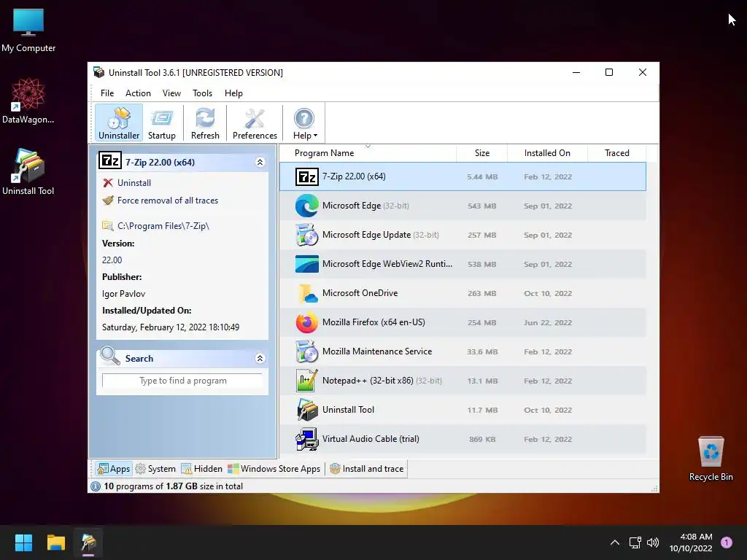Select the My Computer desktop icon
The width and height of the screenshot is (747, 560).
tap(28, 31)
